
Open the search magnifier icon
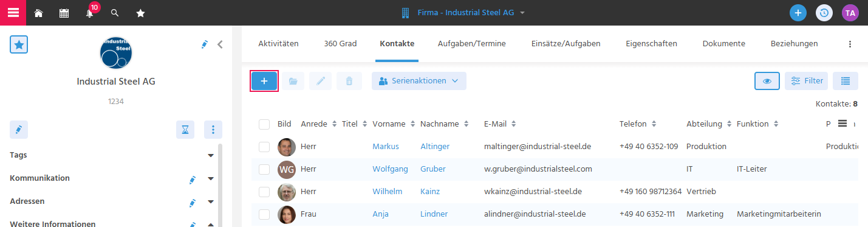115,13
